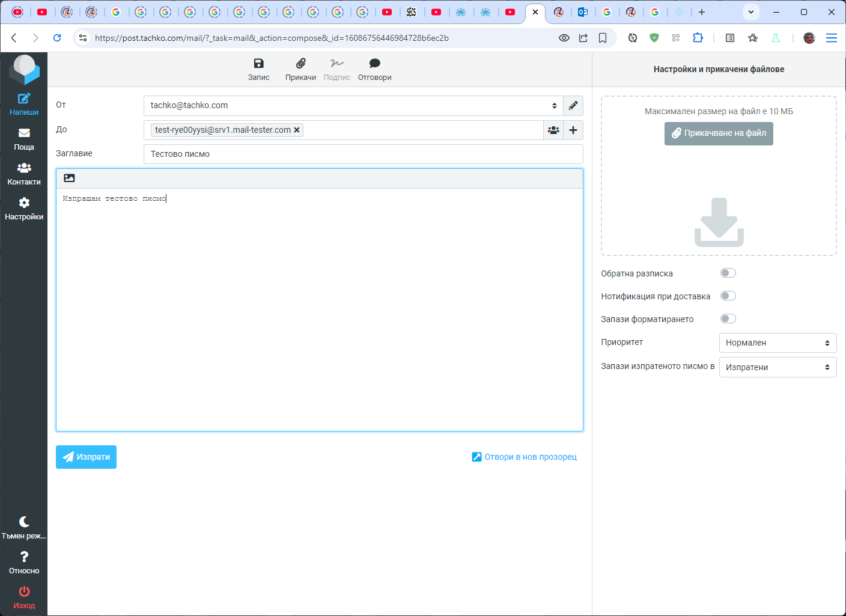The image size is (846, 616).
Task: Turn on Запази форматирането toggle
Action: tap(728, 319)
